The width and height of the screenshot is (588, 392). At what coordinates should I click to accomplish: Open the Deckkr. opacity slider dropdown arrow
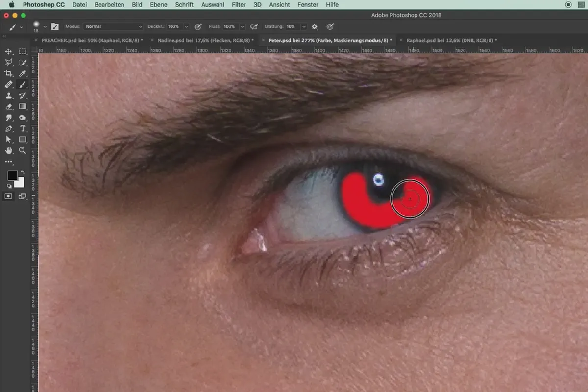pyautogui.click(x=187, y=27)
